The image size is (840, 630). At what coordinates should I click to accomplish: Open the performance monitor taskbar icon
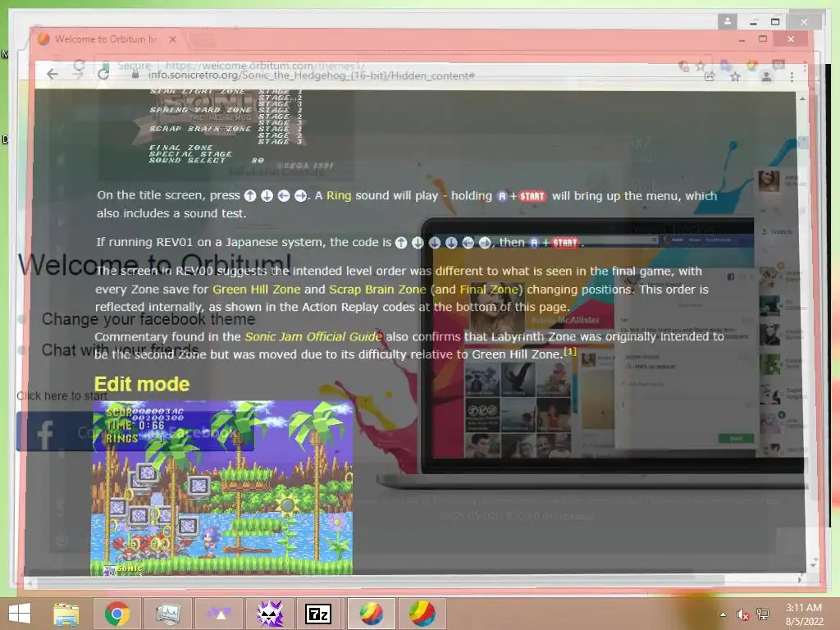click(x=167, y=614)
